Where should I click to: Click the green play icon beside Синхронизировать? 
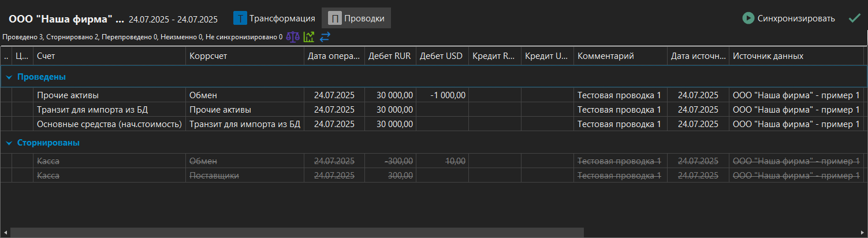[748, 18]
